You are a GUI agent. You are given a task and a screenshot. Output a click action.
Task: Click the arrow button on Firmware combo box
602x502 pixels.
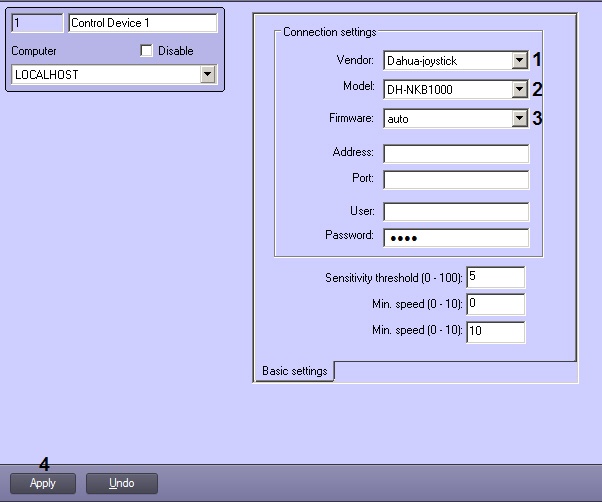pos(519,119)
